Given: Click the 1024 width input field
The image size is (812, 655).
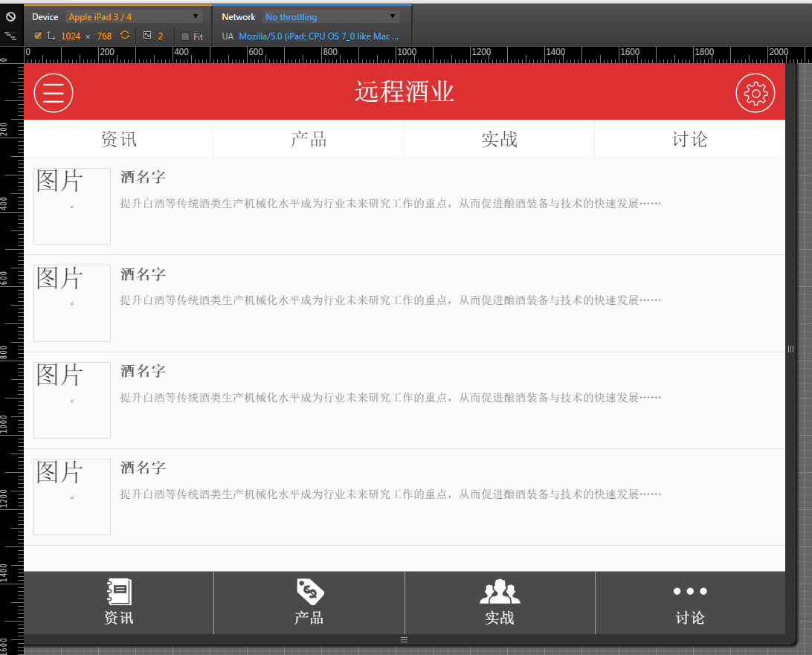Looking at the screenshot, I should [70, 36].
